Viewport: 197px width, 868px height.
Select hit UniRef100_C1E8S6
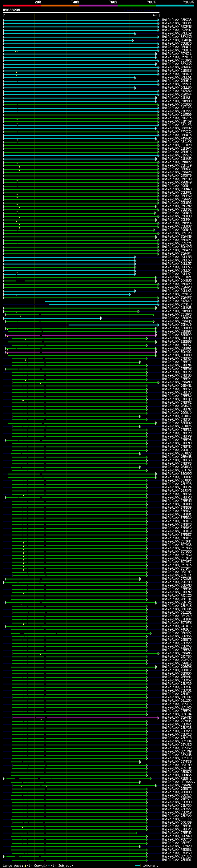click(176, 71)
